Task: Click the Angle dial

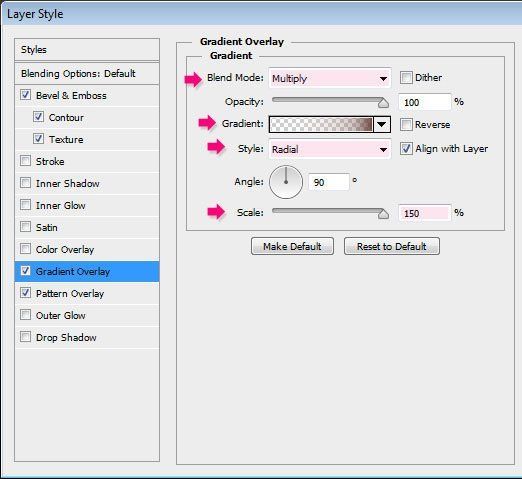Action: [286, 182]
